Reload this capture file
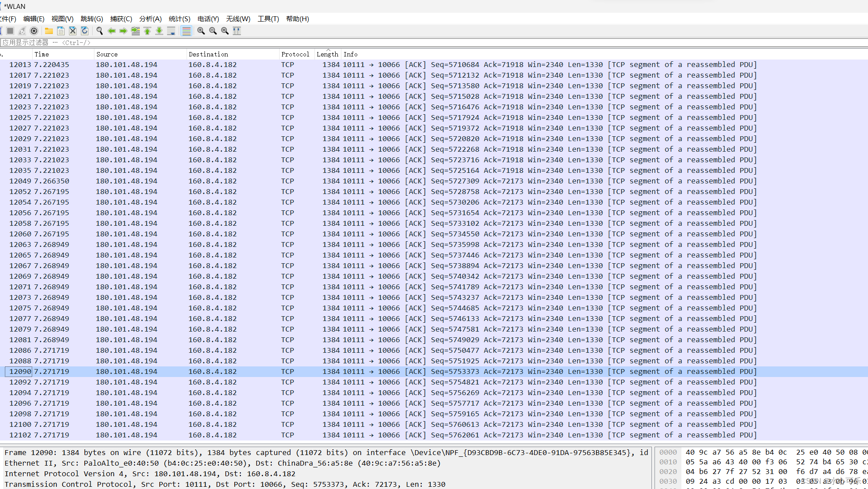This screenshot has width=868, height=489. 85,31
